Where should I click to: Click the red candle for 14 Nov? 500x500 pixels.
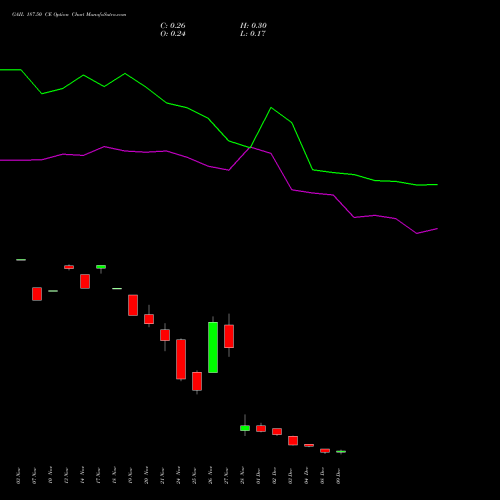tap(85, 281)
